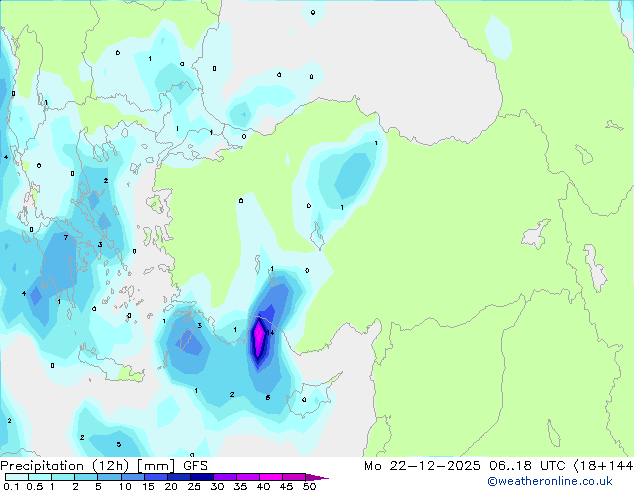Image resolution: width=634 pixels, height=490 pixels.
Task: Click the 25–30 mm dark navy legend swatch
Action: point(202,477)
